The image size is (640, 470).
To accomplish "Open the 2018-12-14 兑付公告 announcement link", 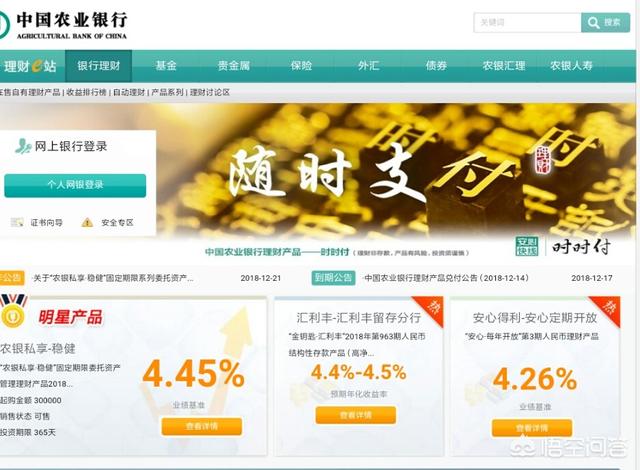I will (x=446, y=278).
